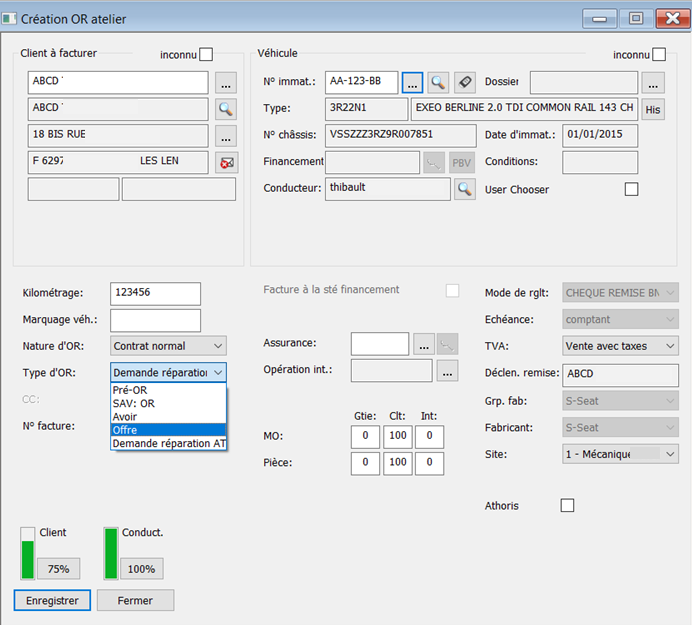Click the N° châssis field
The height and width of the screenshot is (625, 692).
(x=401, y=136)
